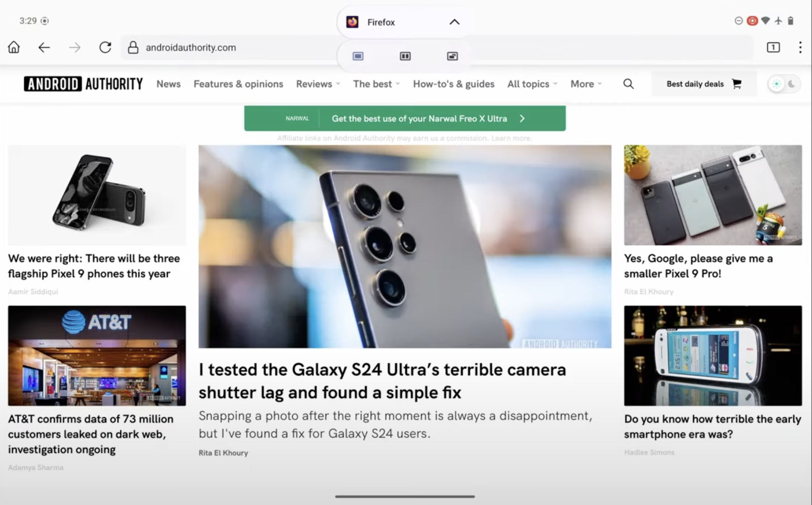Tap the browser home icon
This screenshot has width=812, height=505.
[14, 47]
